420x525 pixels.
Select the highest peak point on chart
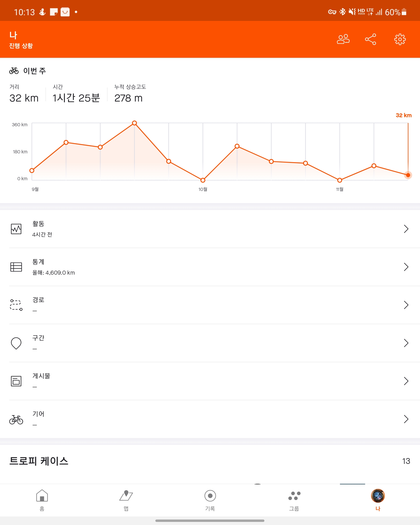click(x=134, y=123)
